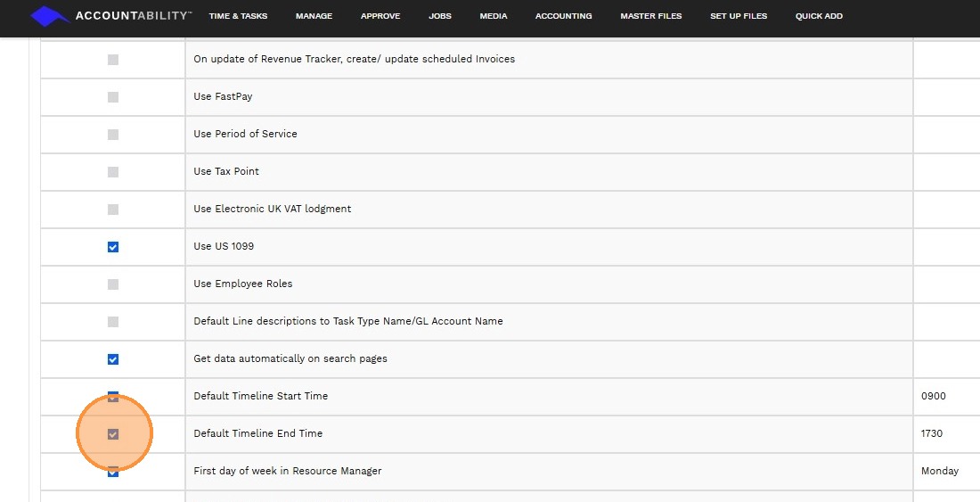Image resolution: width=980 pixels, height=502 pixels.
Task: Open the Approve menu
Action: pyautogui.click(x=380, y=16)
